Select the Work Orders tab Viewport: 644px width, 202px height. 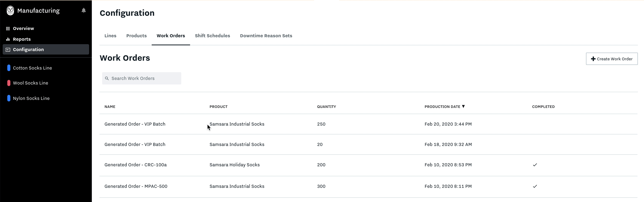(171, 36)
